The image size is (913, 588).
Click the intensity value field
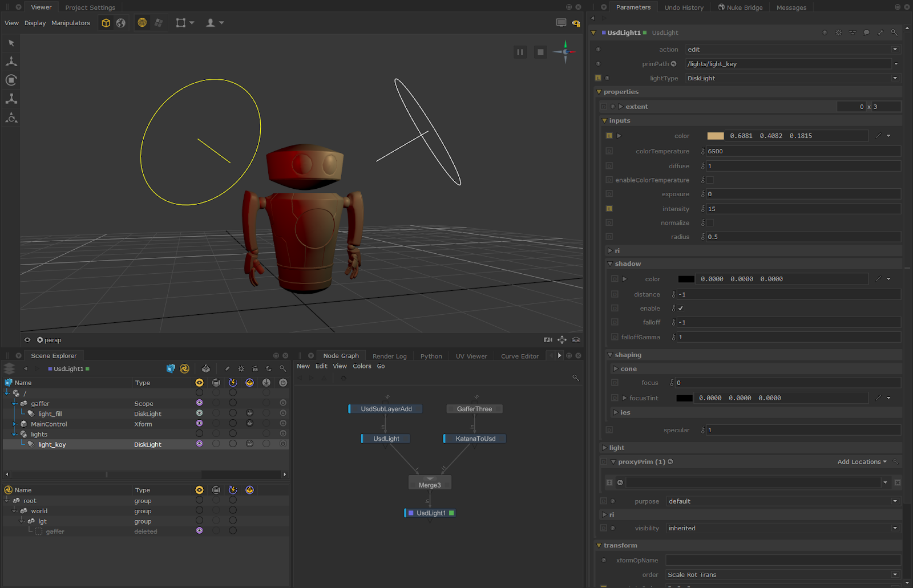pyautogui.click(x=802, y=209)
